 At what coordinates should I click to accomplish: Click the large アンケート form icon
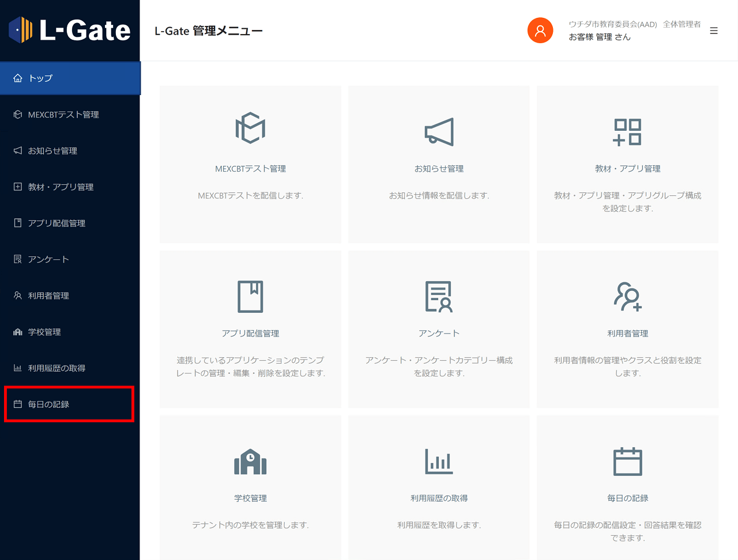coord(439,296)
